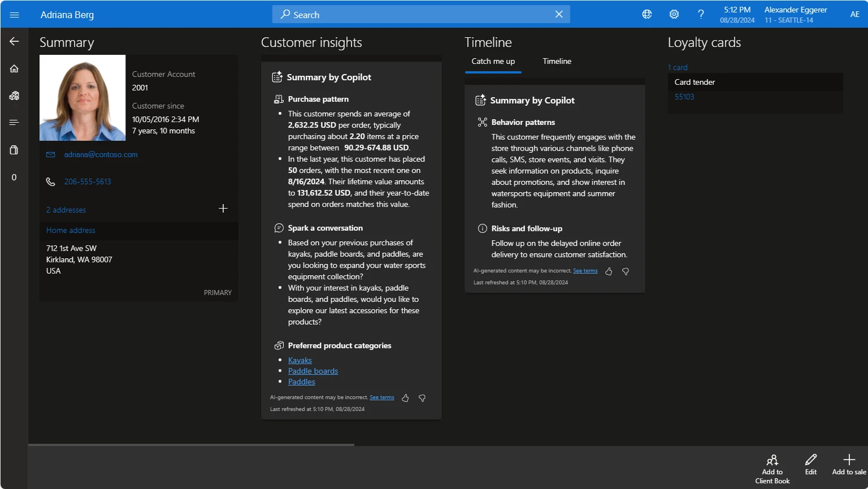Give a thumbs down on the Timeline Copilot summary
The height and width of the screenshot is (489, 868).
pos(626,271)
